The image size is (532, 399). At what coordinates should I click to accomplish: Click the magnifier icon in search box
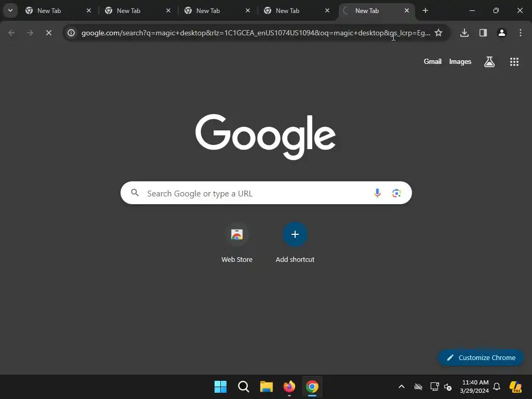[x=135, y=193]
